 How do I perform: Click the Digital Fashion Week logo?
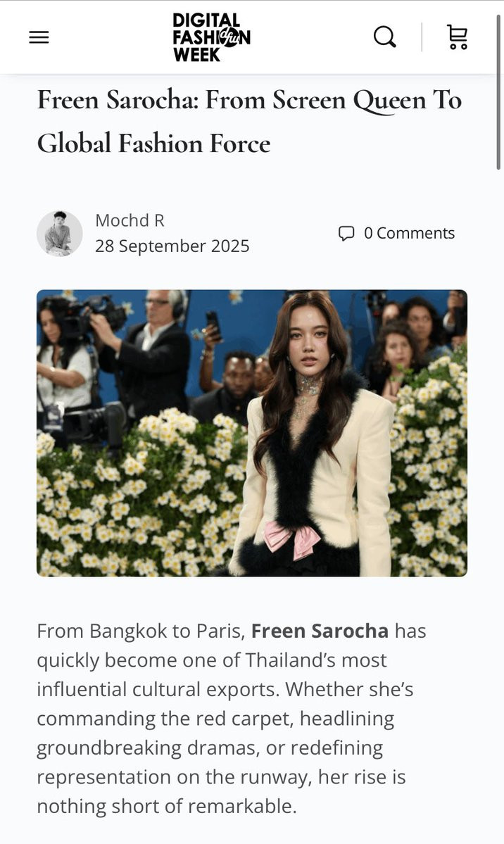click(211, 37)
